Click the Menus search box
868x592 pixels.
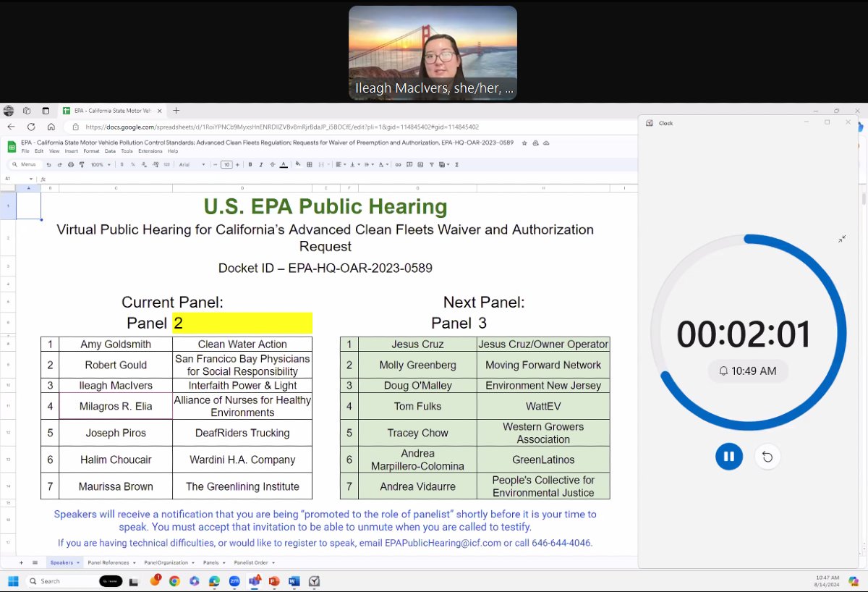tap(25, 165)
